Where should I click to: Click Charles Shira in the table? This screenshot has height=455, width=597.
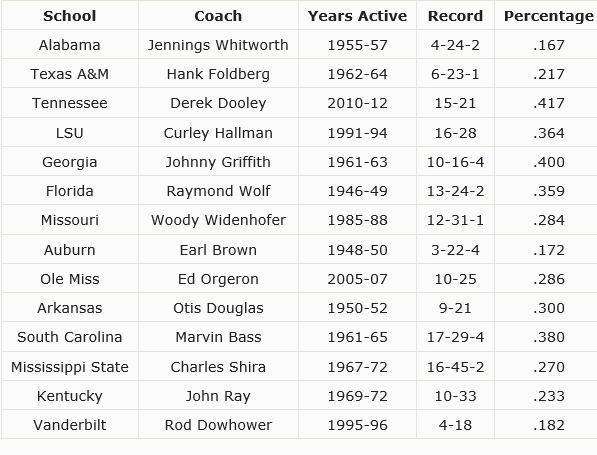coord(218,367)
